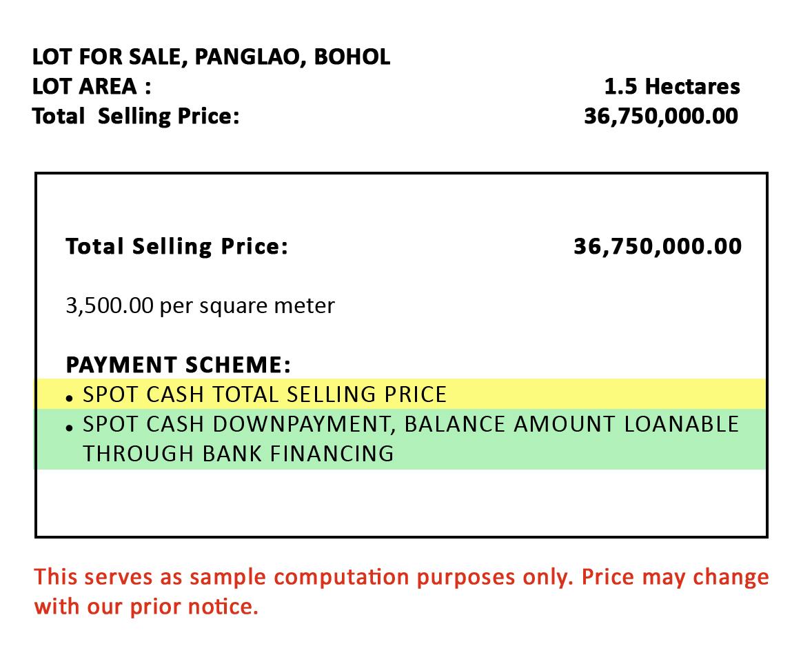812x653 pixels.
Task: Click the bullet before SPOT CASH TOTAL
Action: click(70, 399)
